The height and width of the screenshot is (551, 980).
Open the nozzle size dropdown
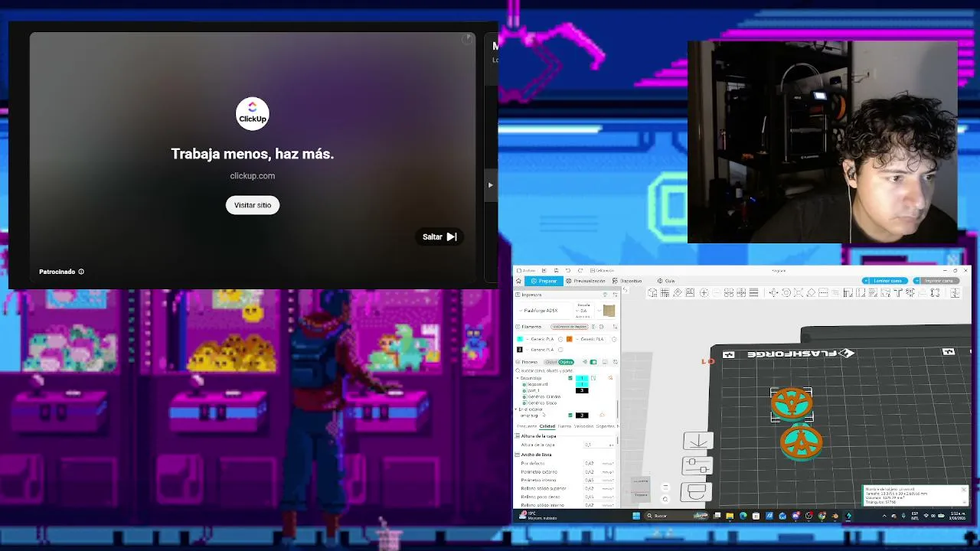[583, 311]
